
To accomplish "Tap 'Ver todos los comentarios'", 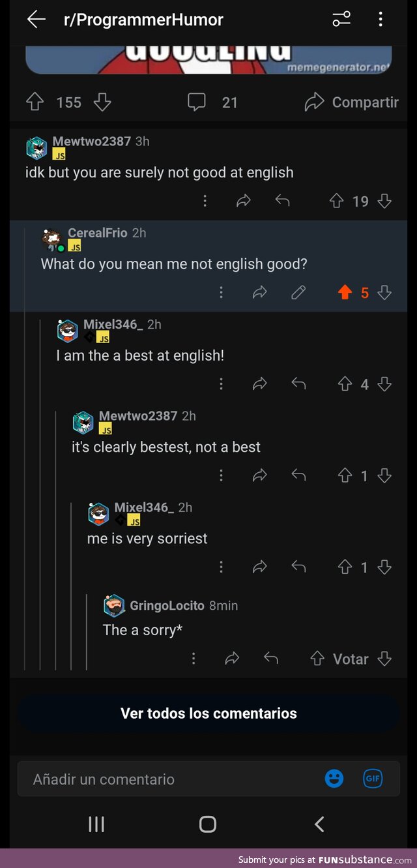I will click(x=208, y=713).
